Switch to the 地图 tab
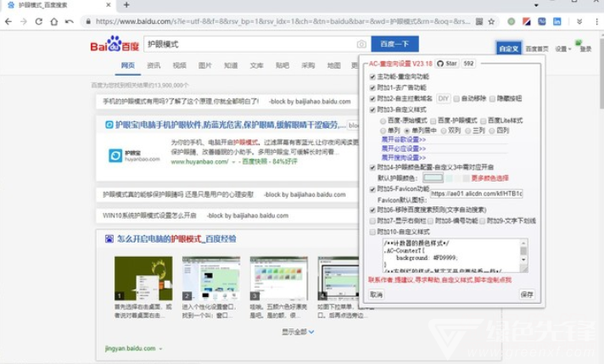The height and width of the screenshot is (364, 604). [x=334, y=65]
